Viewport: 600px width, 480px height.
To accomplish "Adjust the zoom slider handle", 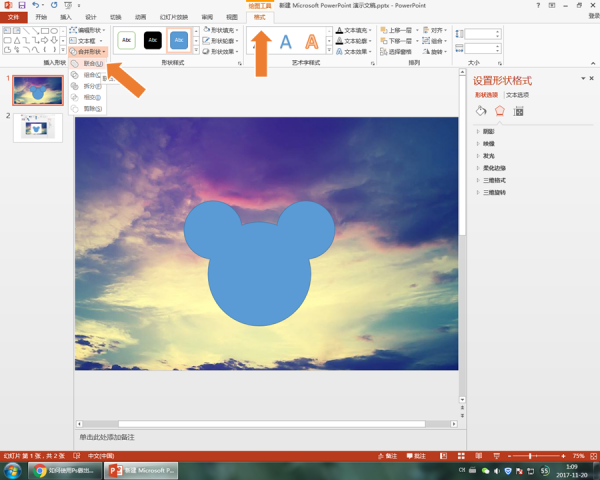I will [530, 456].
